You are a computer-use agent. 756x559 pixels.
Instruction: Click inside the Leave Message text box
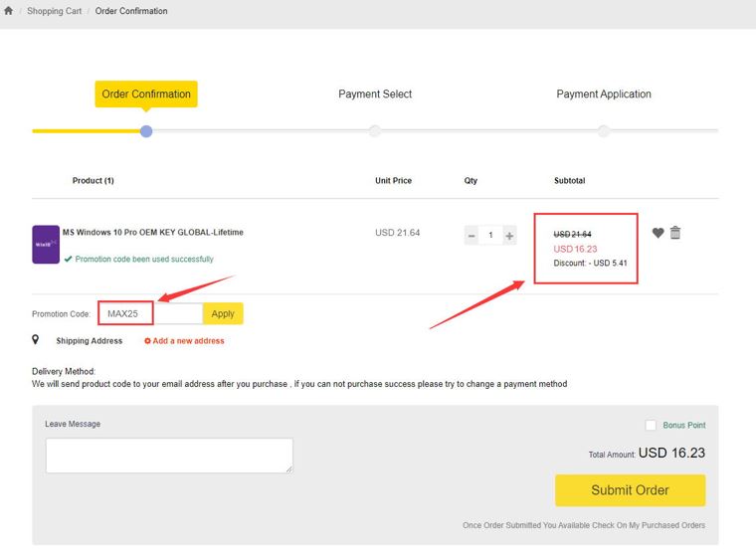tap(169, 456)
